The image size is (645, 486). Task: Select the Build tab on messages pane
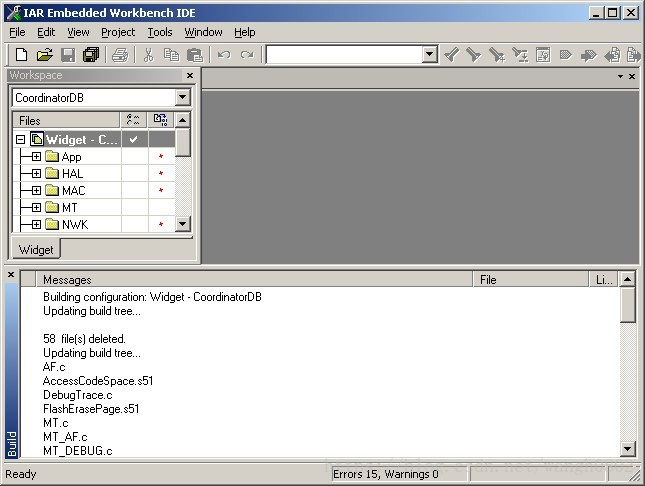pos(12,444)
